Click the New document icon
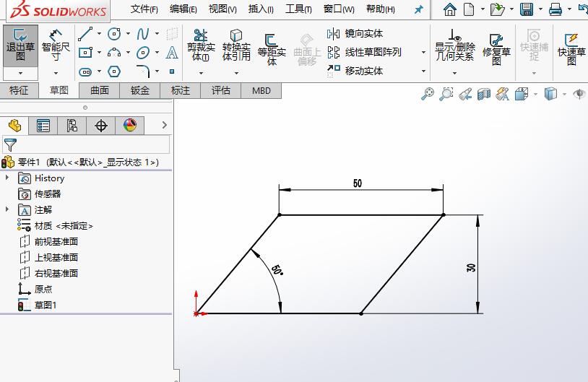588x382 pixels. (469, 9)
